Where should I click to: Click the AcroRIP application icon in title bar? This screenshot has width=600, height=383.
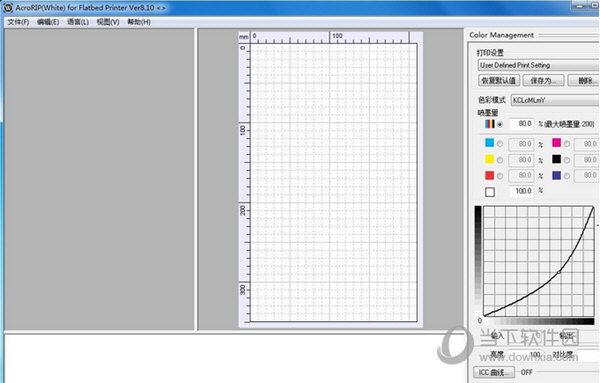click(x=8, y=8)
